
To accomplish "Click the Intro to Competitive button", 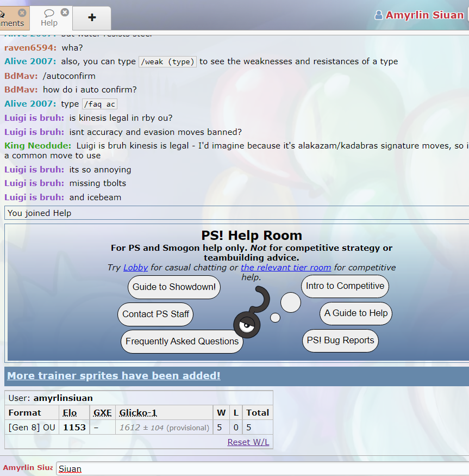I will 345,286.
